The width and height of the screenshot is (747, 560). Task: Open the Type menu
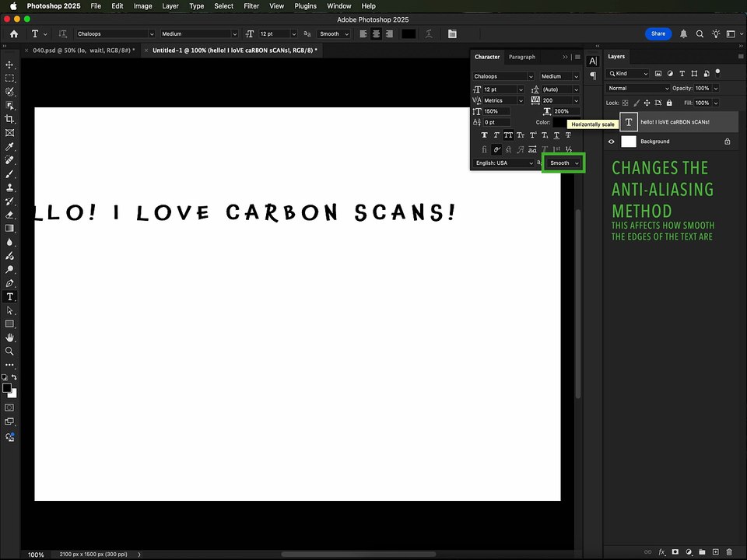point(196,6)
